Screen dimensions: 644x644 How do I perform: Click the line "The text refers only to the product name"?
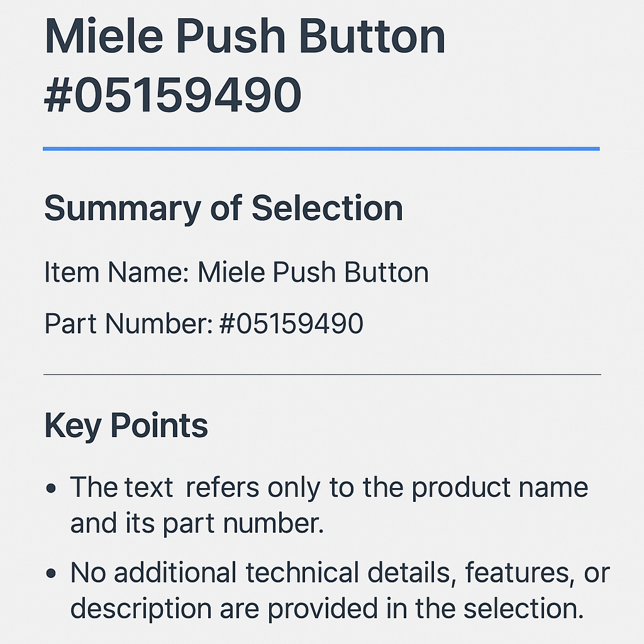pos(329,487)
